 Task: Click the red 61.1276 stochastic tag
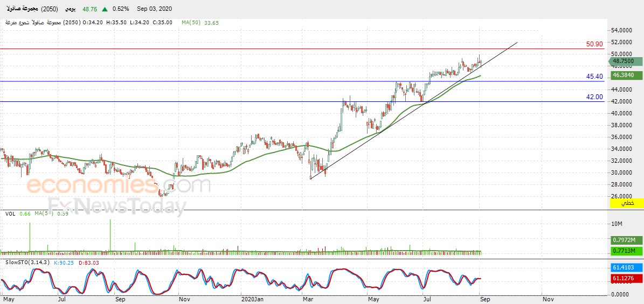click(627, 279)
